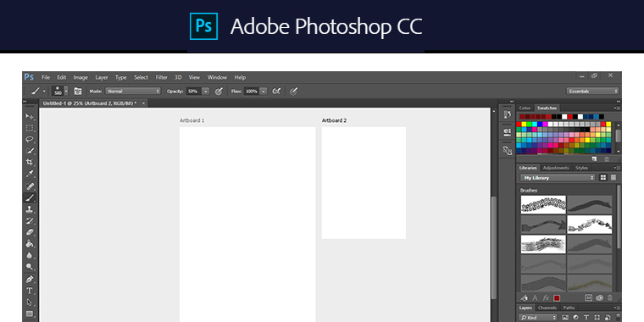
Task: Open the blending Mode Normal dropdown
Action: pyautogui.click(x=133, y=92)
